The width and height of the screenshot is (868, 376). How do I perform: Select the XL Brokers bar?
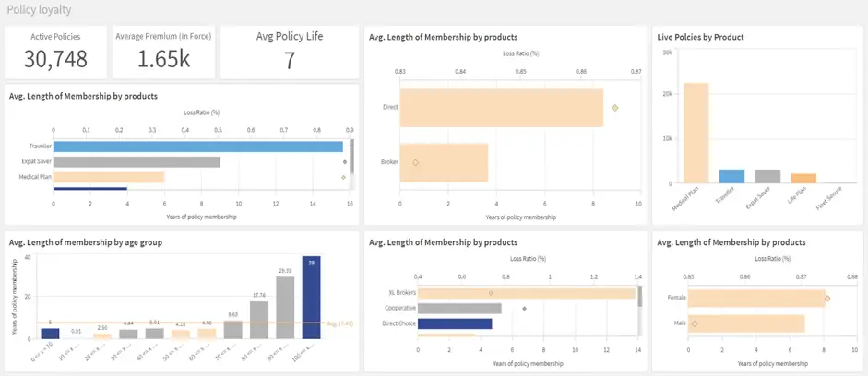pyautogui.click(x=526, y=293)
